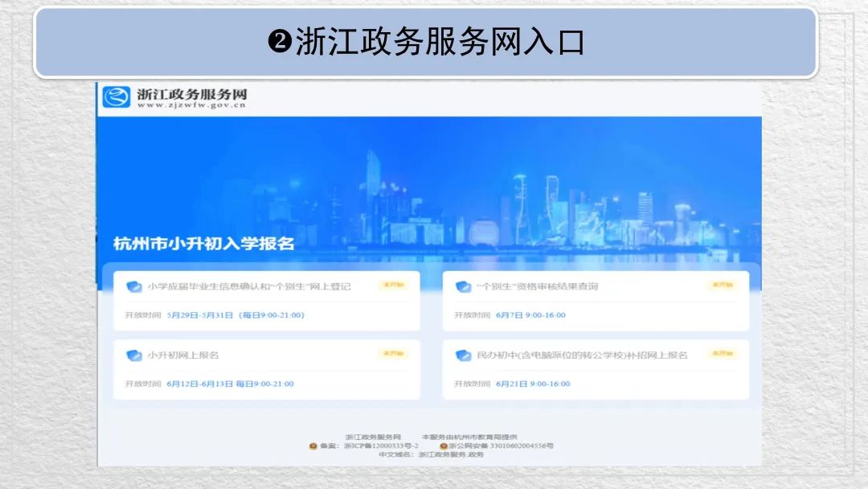Select the 6月7日 9:00-16:00 time text
This screenshot has height=489, width=868.
[x=531, y=315]
